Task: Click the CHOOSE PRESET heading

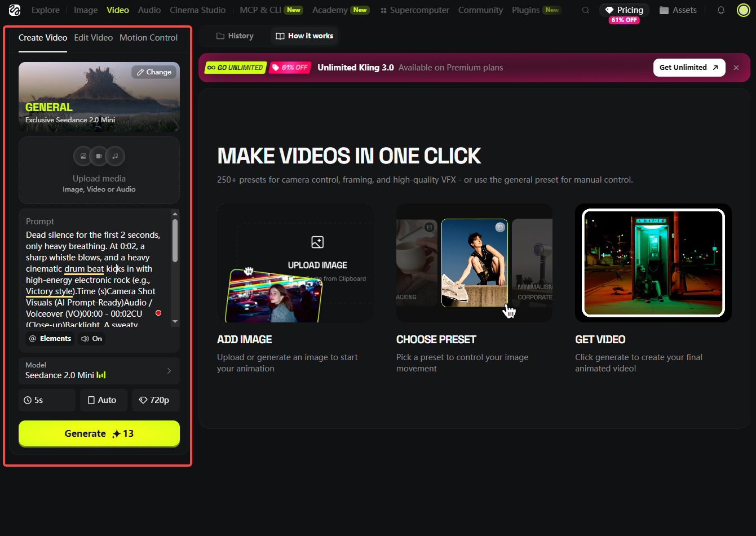Action: coord(436,339)
